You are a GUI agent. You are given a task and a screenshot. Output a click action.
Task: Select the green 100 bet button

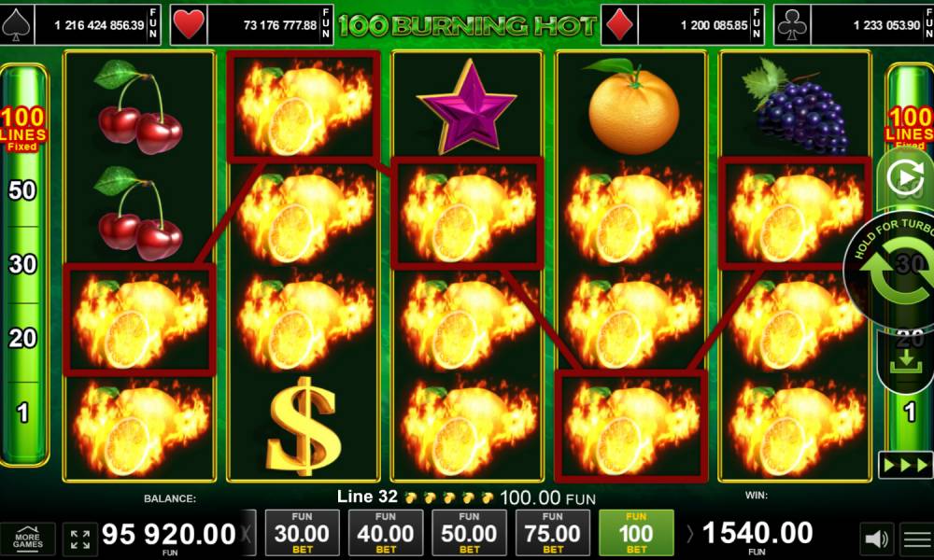pyautogui.click(x=636, y=533)
